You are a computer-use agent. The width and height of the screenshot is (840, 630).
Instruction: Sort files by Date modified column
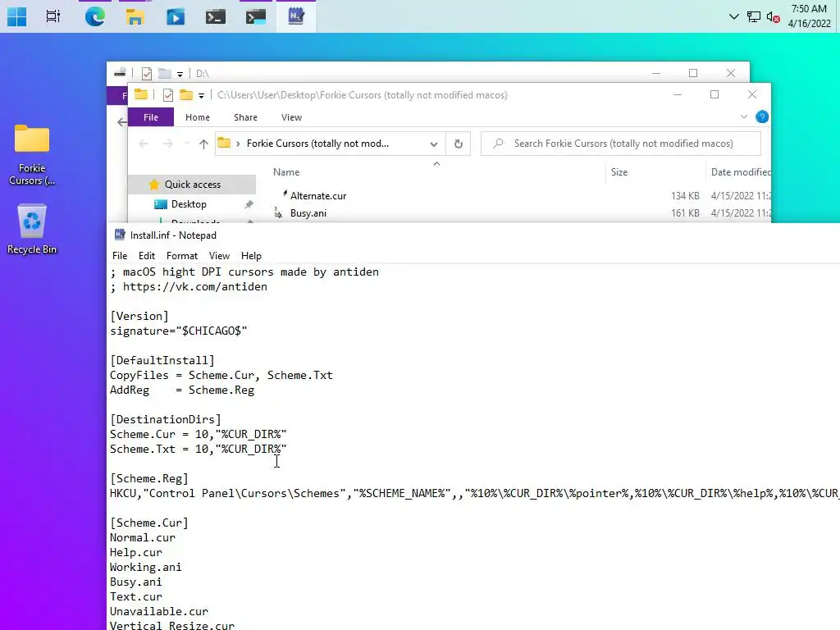click(741, 172)
